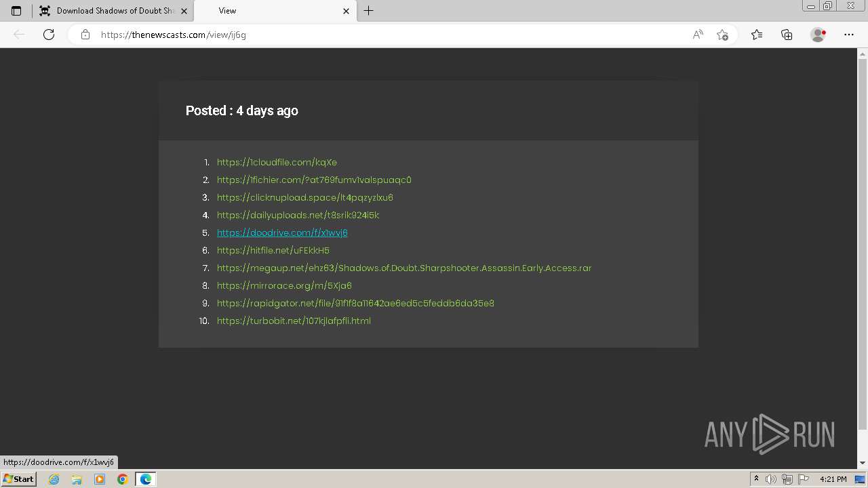
Task: Open the turbobit.net link
Action: 294,321
